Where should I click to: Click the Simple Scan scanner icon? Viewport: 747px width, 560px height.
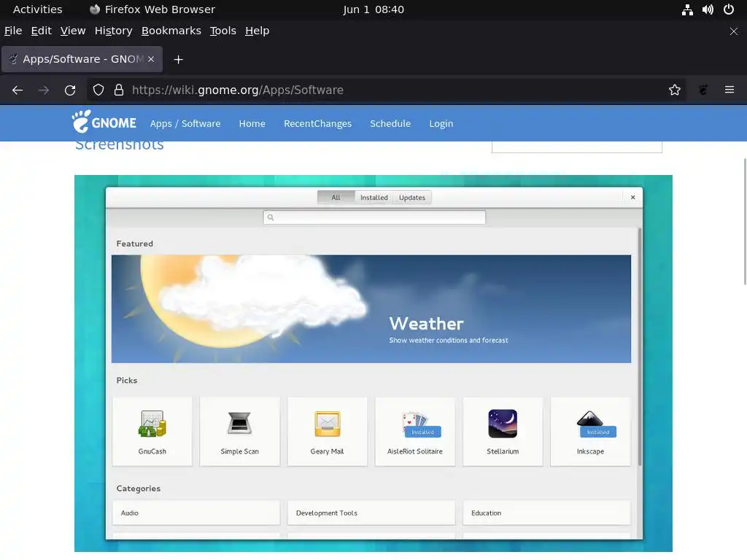[x=239, y=423]
